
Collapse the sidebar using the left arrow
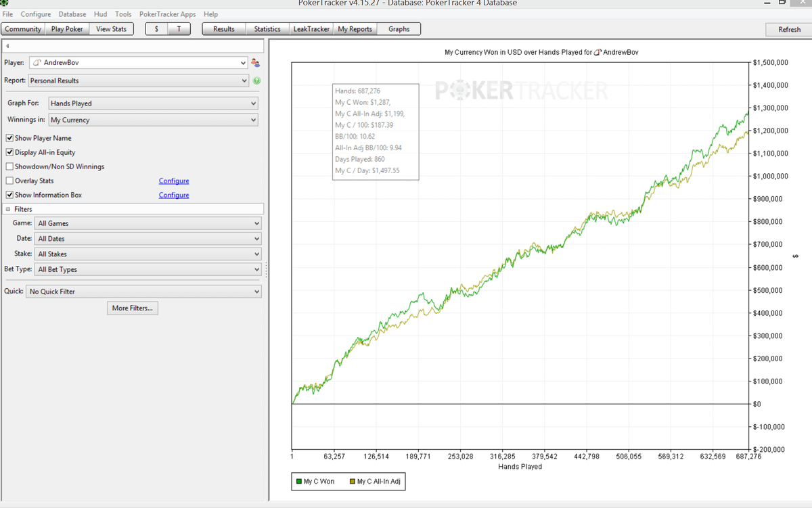coord(7,46)
